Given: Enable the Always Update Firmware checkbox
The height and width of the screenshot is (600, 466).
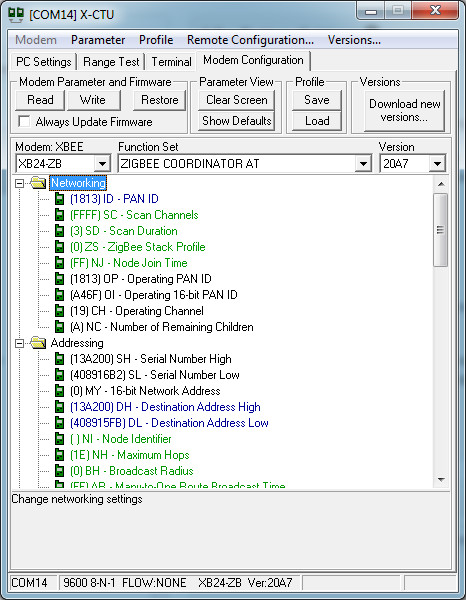Looking at the screenshot, I should [24, 122].
